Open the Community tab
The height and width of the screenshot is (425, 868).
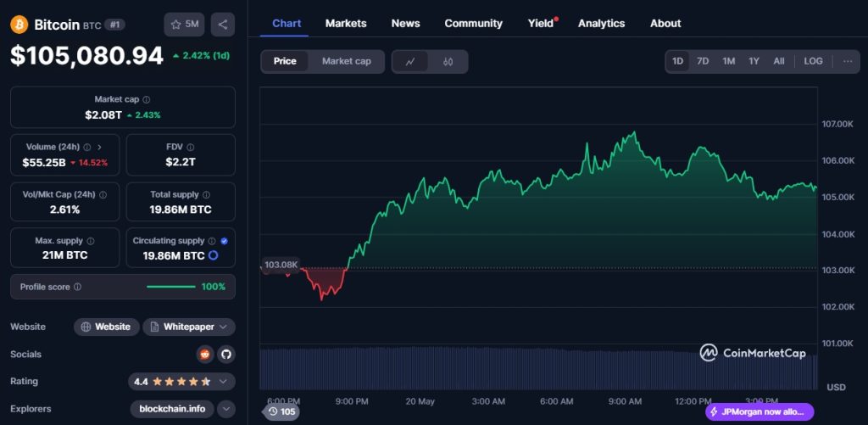coord(473,23)
